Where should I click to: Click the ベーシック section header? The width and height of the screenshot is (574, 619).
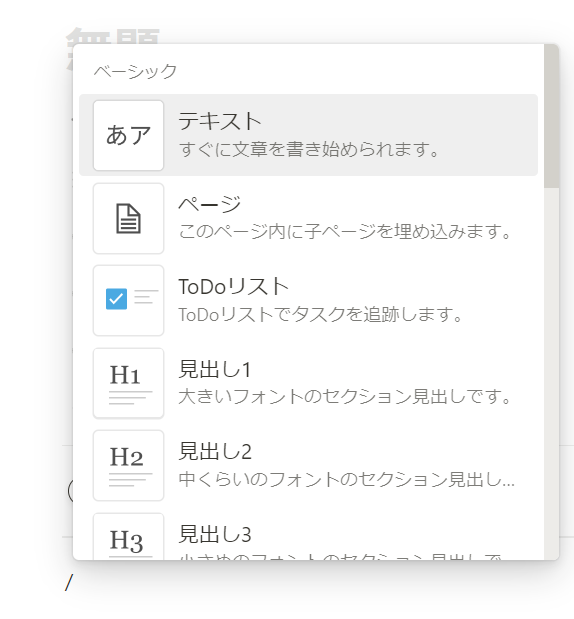[x=135, y=71]
